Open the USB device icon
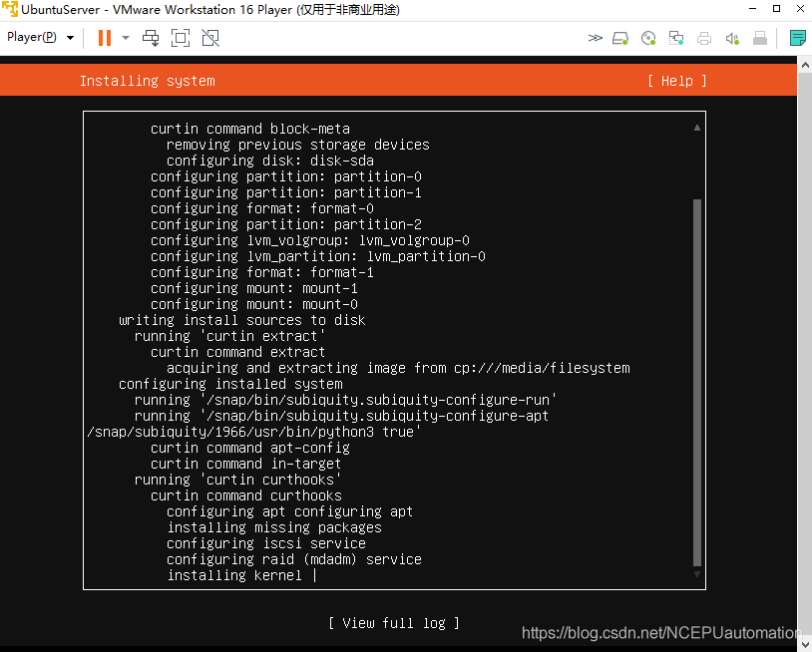This screenshot has width=812, height=652. tap(760, 38)
